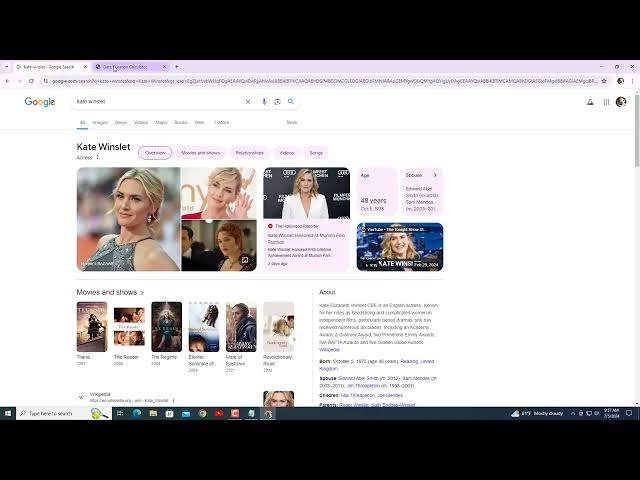Click the magnifier search icon
This screenshot has height=480, width=640.
(x=291, y=102)
